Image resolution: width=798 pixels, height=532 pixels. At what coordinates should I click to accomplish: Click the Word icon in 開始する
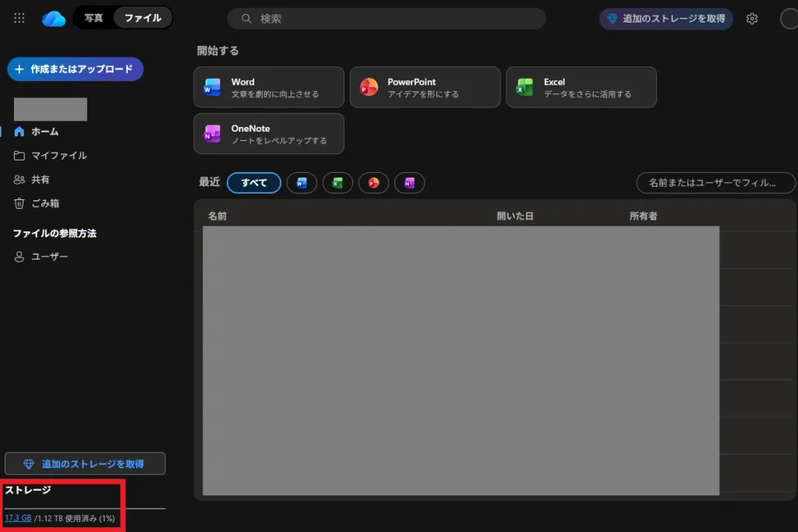click(x=212, y=87)
